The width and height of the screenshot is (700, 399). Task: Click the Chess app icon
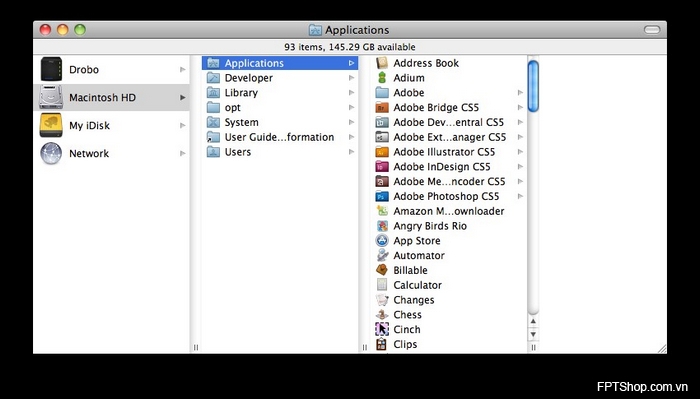382,315
